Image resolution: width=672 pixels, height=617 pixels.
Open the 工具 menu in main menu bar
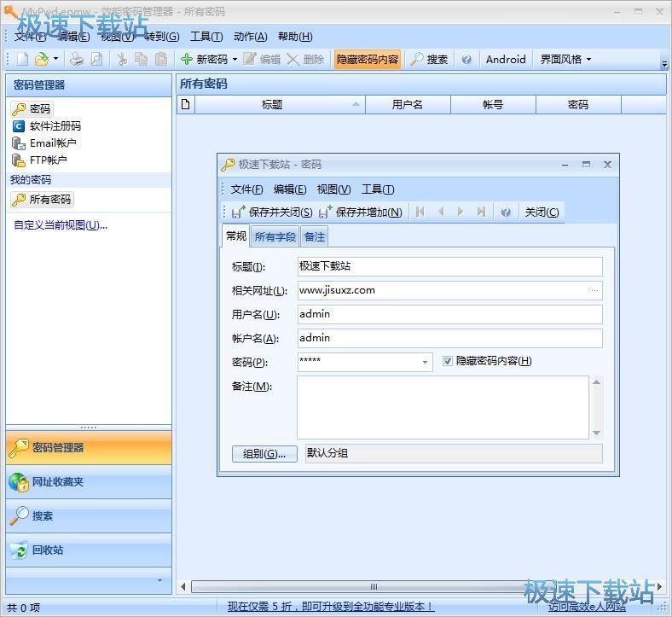pos(206,36)
